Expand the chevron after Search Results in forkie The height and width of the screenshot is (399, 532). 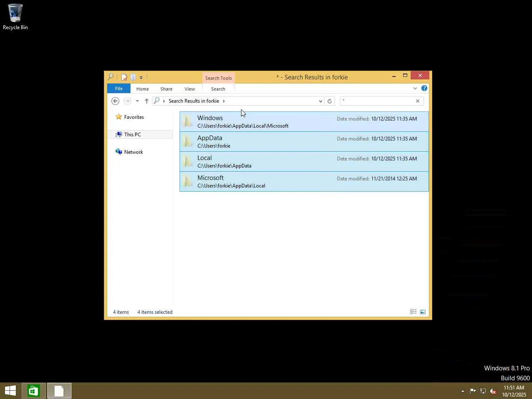[x=224, y=101]
